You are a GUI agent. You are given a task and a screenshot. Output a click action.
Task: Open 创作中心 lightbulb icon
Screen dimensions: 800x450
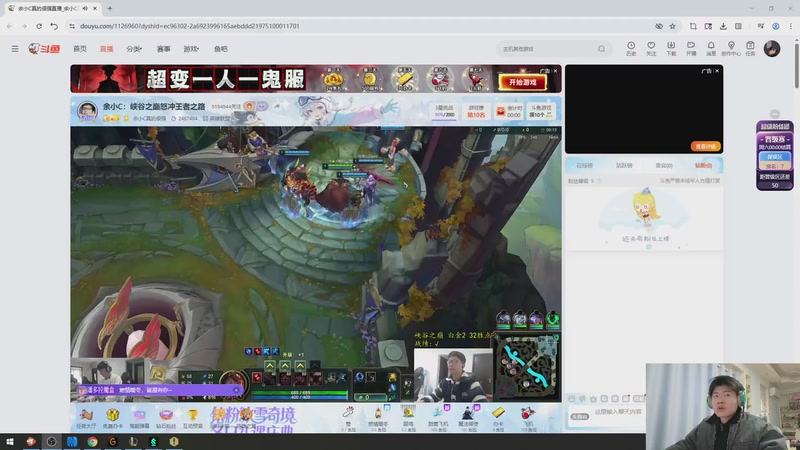pos(731,48)
